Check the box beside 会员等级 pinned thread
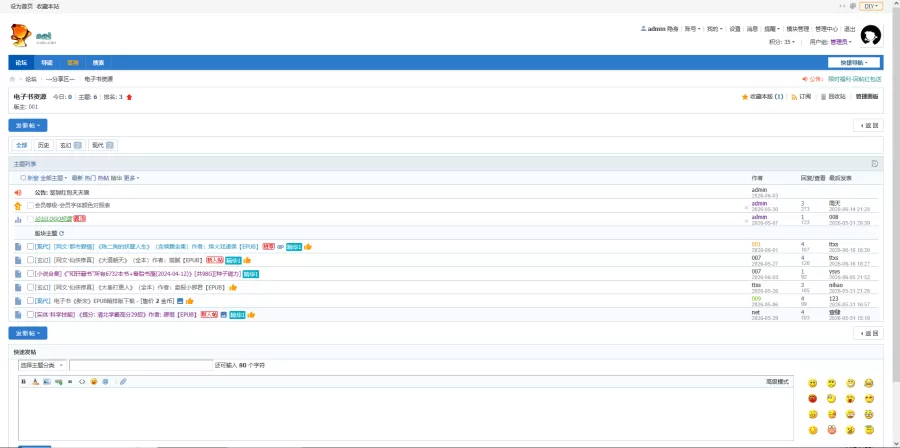Image resolution: width=900 pixels, height=448 pixels. coord(30,205)
